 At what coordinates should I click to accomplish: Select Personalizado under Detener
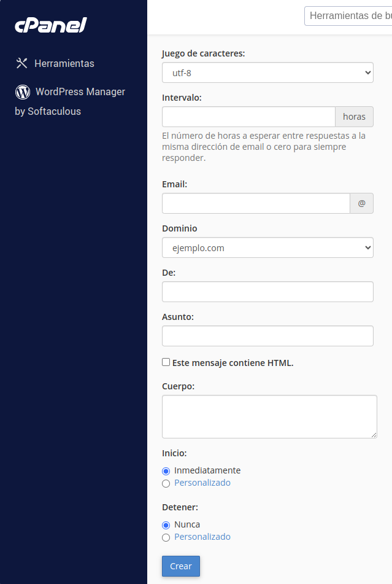click(x=166, y=537)
